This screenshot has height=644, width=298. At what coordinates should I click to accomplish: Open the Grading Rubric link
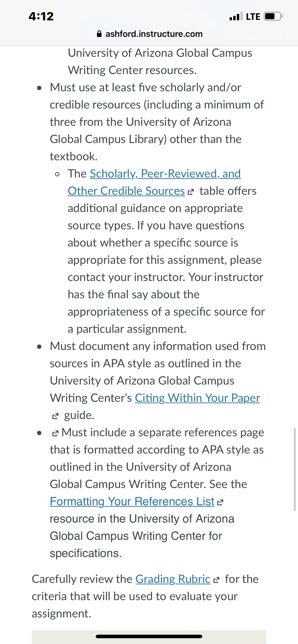(x=173, y=579)
